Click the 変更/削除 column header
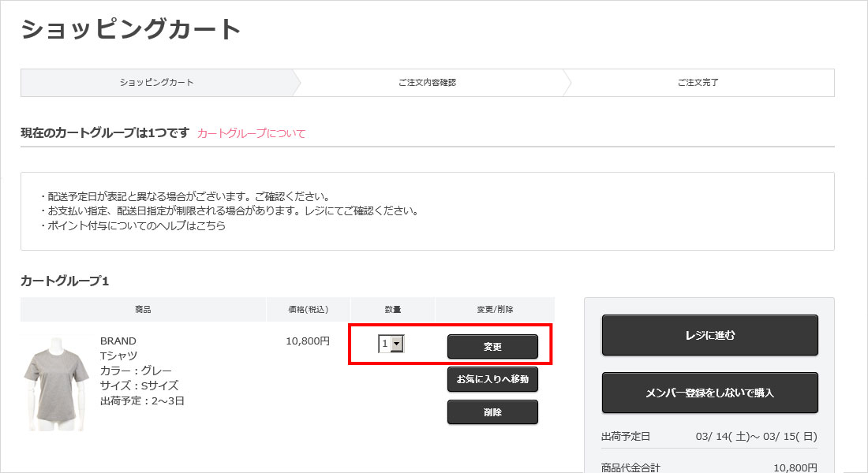 (x=495, y=309)
